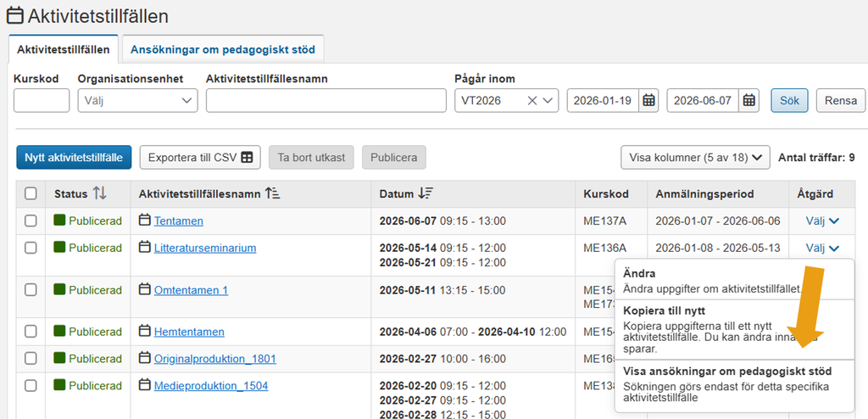Click green status square of Tentamen row

59,221
